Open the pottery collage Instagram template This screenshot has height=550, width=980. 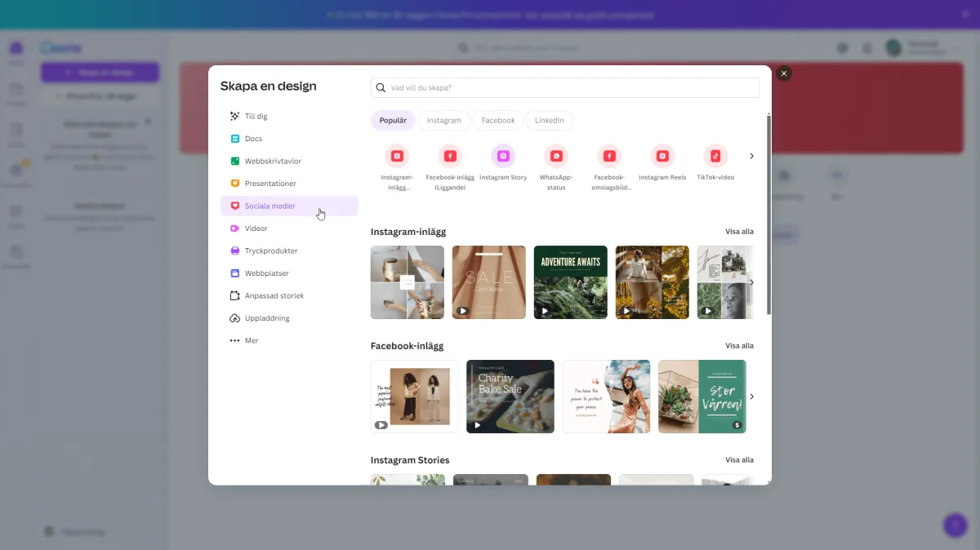408,282
